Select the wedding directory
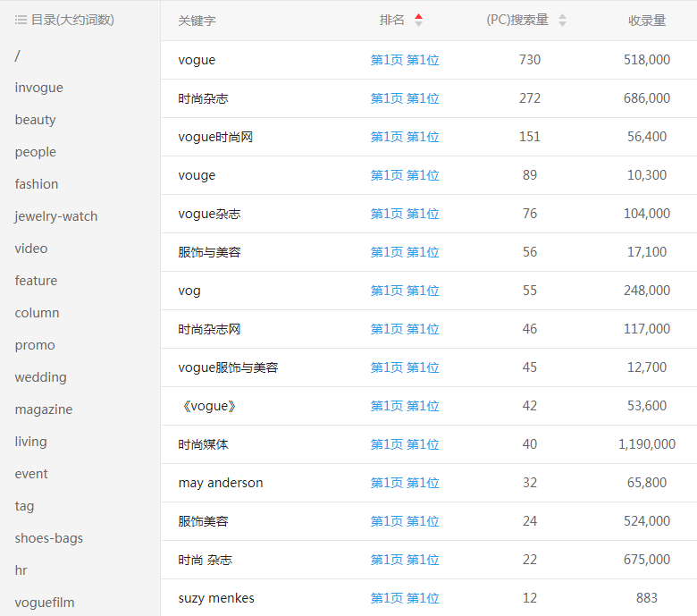 coord(40,377)
